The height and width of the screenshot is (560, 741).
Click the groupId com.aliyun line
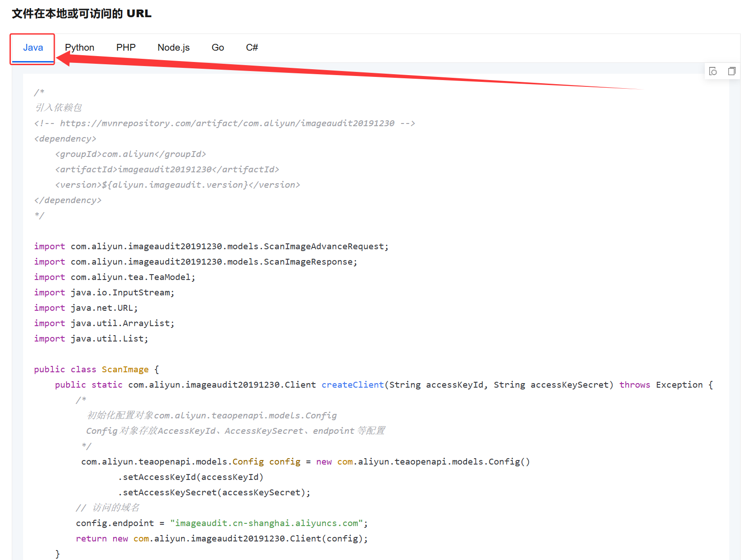pos(130,154)
